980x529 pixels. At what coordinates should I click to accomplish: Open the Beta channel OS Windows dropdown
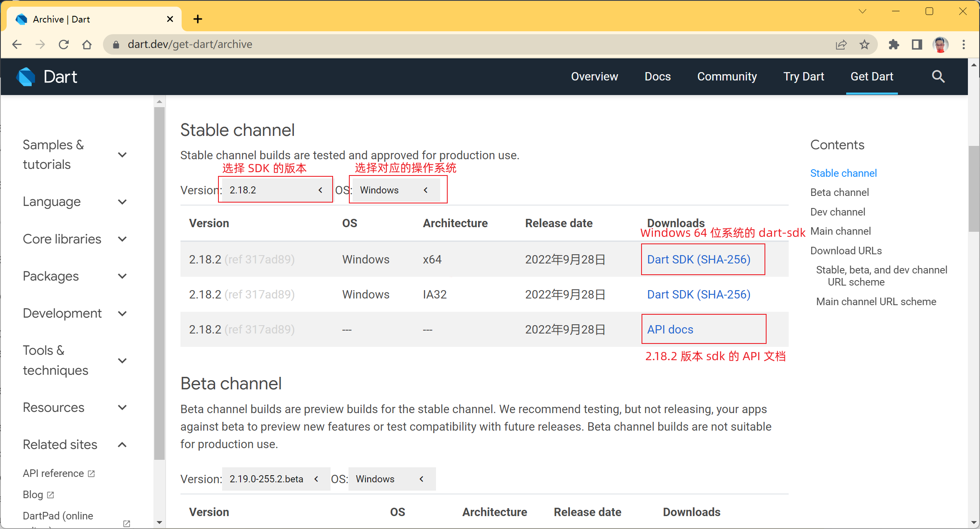(392, 479)
